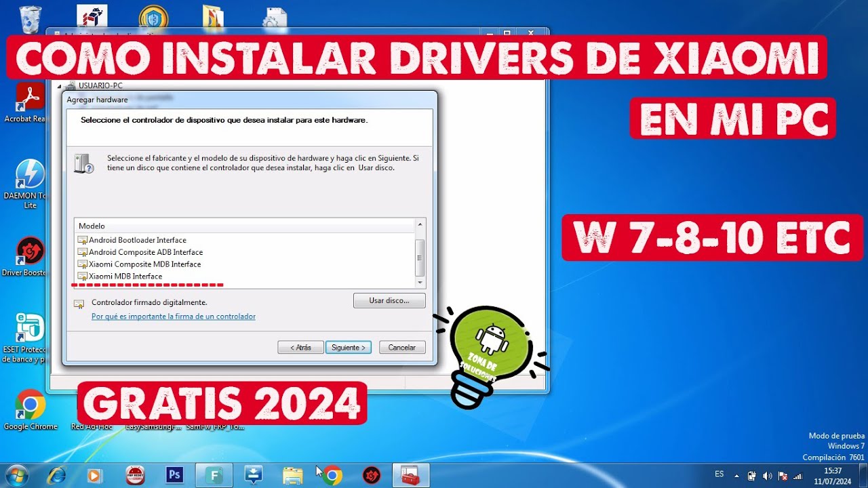Open the clock showing 15:37
Viewport: 868px width, 488px height.
coord(833,475)
